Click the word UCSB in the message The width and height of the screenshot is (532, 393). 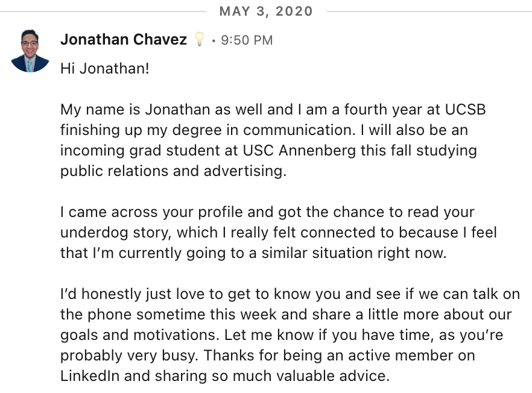point(465,110)
